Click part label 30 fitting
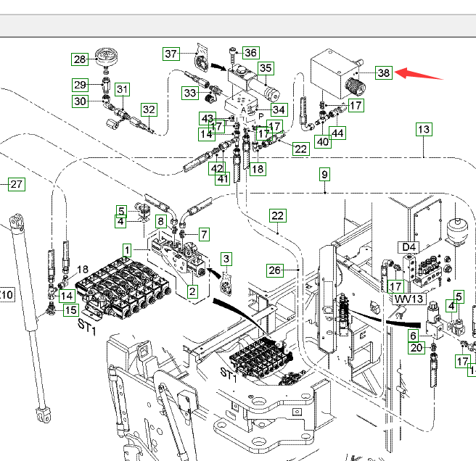Screen dimensions: 476x461 (80, 101)
